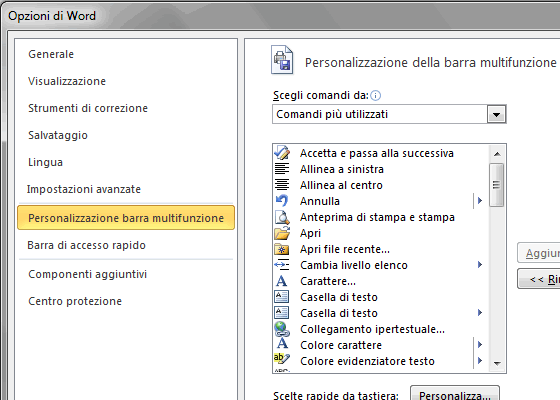Select the Allinea a sinistra icon

tap(282, 169)
